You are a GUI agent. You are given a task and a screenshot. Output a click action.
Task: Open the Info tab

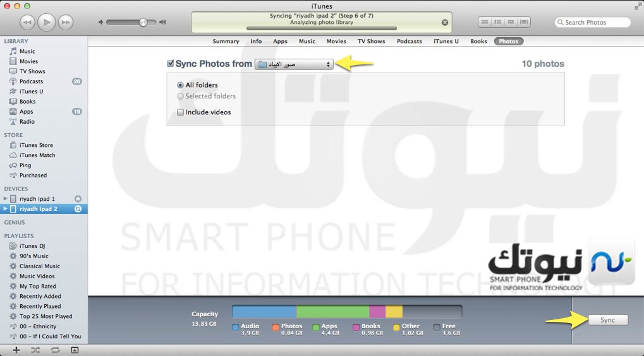[256, 42]
